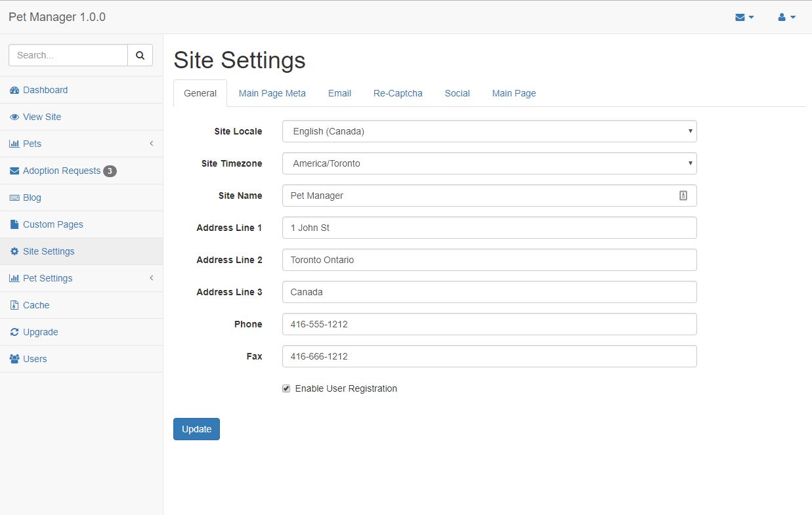Click the Phone input field
The image size is (812, 515).
pyautogui.click(x=489, y=324)
